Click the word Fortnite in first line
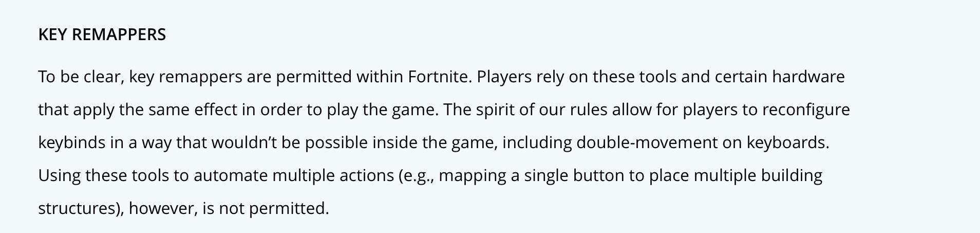The width and height of the screenshot is (980, 233). (x=439, y=77)
